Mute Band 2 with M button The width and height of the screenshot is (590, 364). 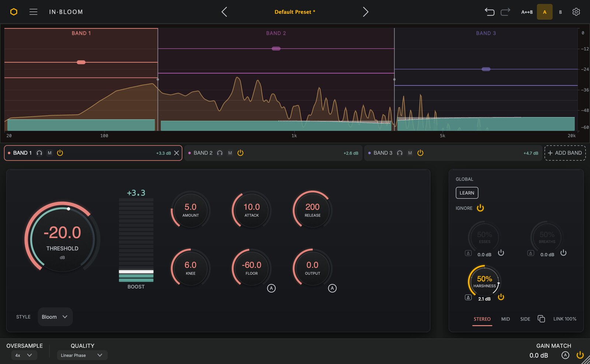coord(230,153)
